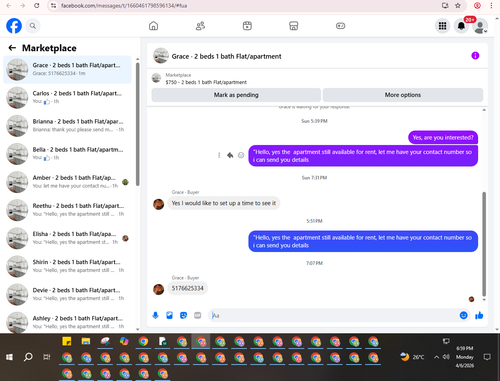500x381 pixels.
Task: Reply to the purple Hello message
Action: (x=230, y=155)
